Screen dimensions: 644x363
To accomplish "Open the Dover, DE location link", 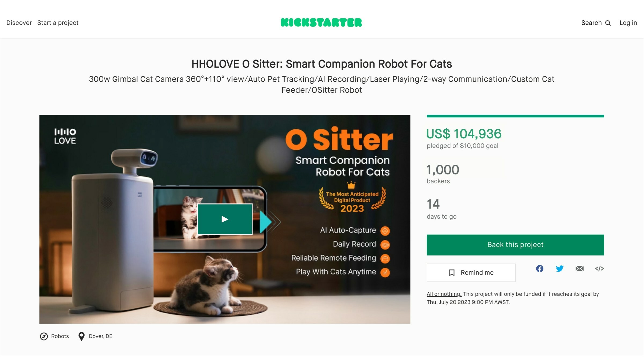I will 101,336.
